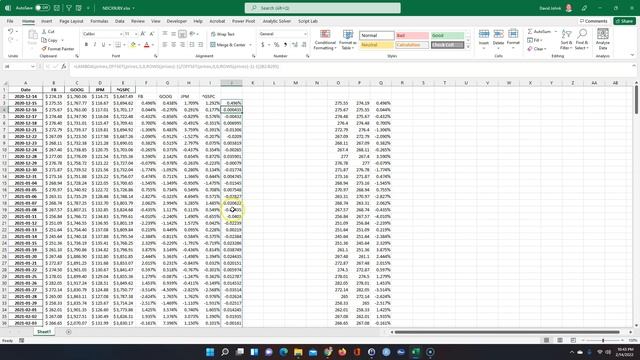
Task: Open the Script Lab ribbon tab
Action: tap(308, 21)
